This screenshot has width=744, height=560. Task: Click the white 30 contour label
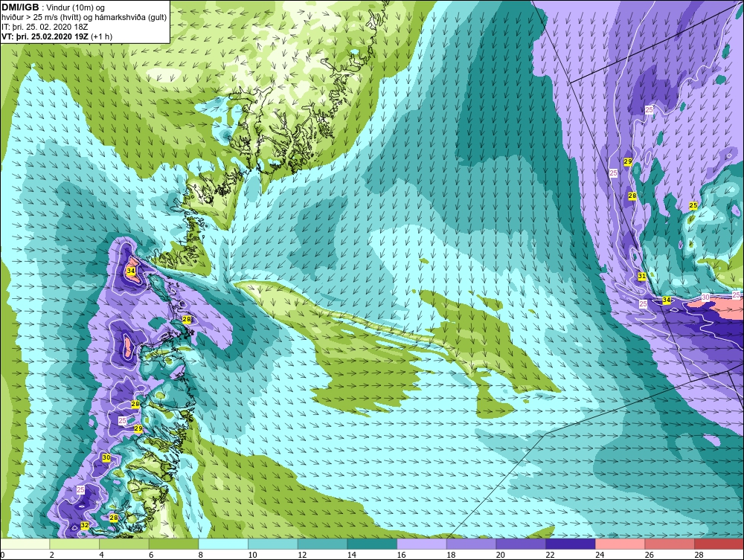[x=705, y=297]
